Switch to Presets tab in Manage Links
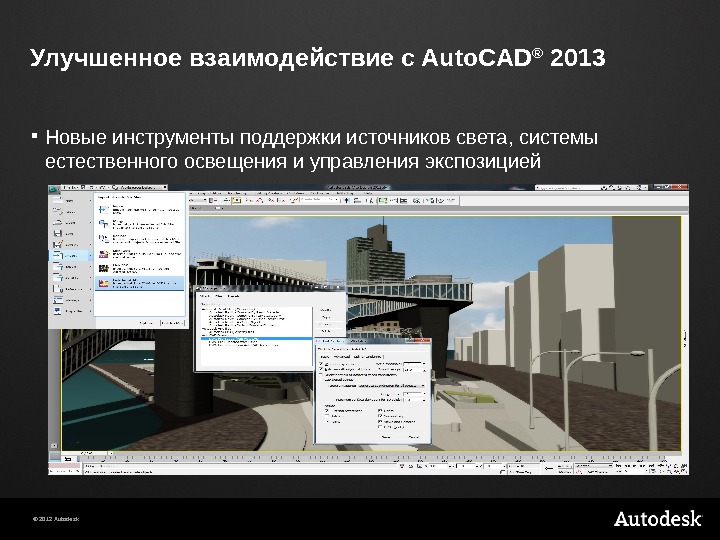 pos(234,296)
